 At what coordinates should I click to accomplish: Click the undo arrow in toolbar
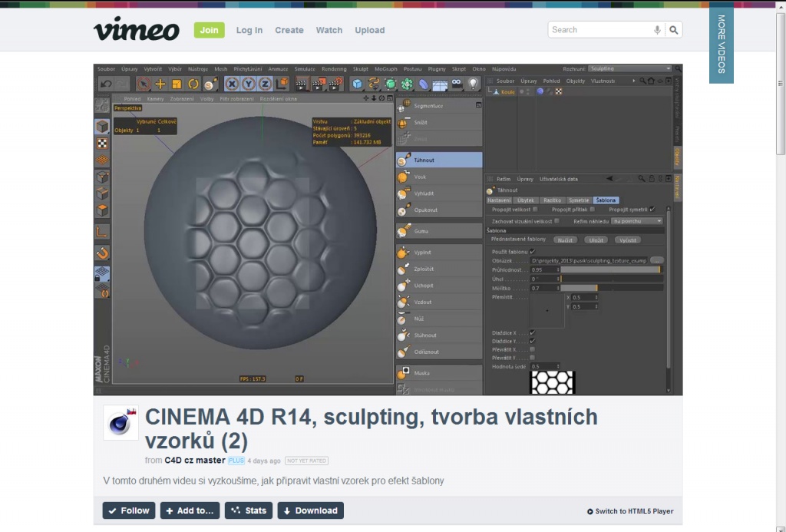[106, 84]
